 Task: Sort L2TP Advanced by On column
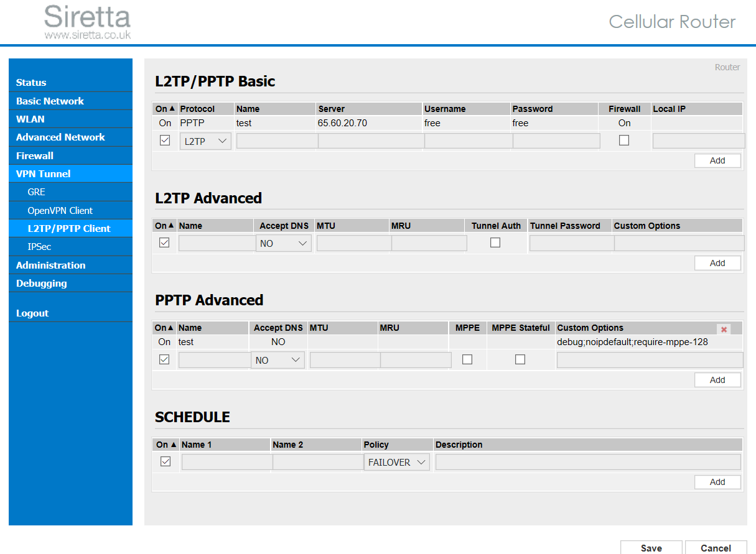coord(165,226)
